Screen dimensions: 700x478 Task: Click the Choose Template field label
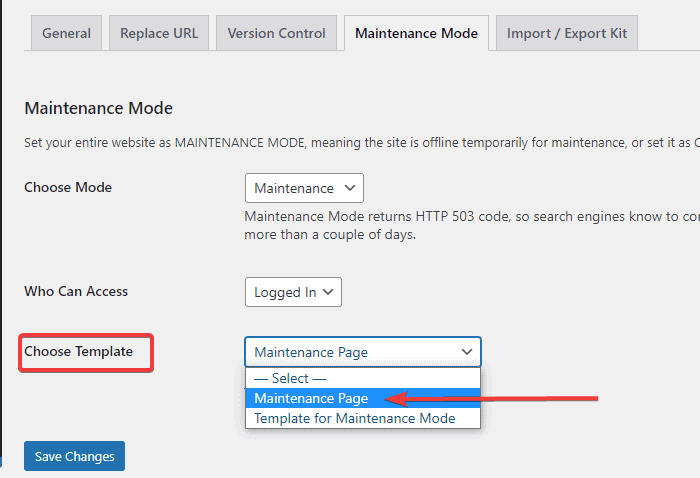(x=78, y=351)
